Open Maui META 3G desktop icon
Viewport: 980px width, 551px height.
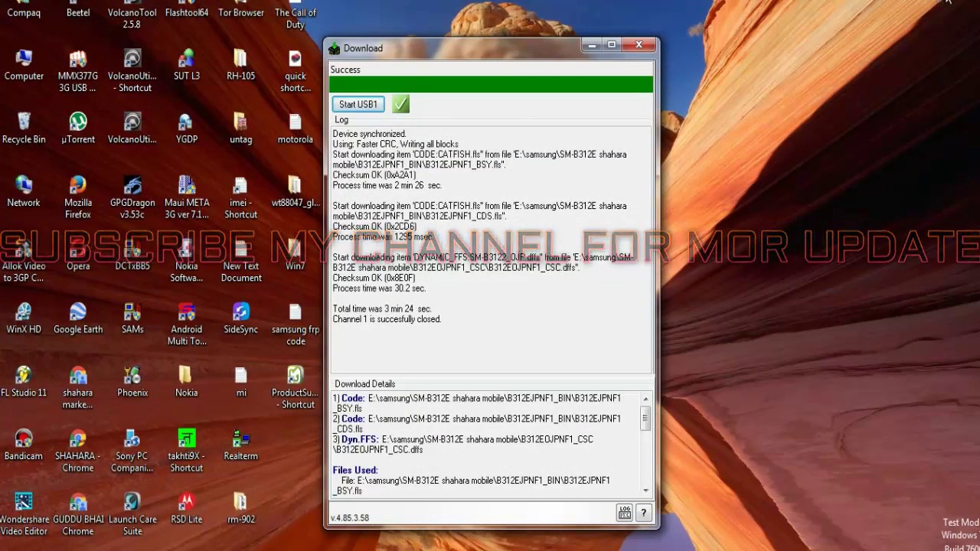tap(187, 198)
